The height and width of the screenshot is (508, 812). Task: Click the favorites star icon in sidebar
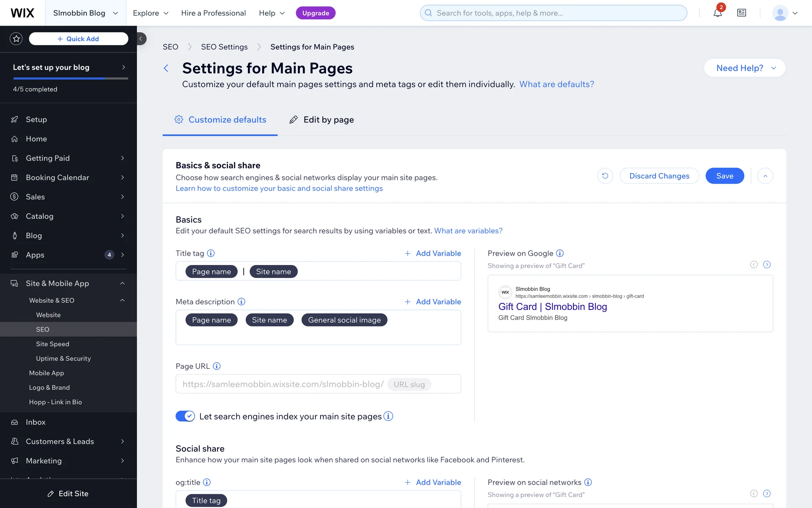click(16, 39)
